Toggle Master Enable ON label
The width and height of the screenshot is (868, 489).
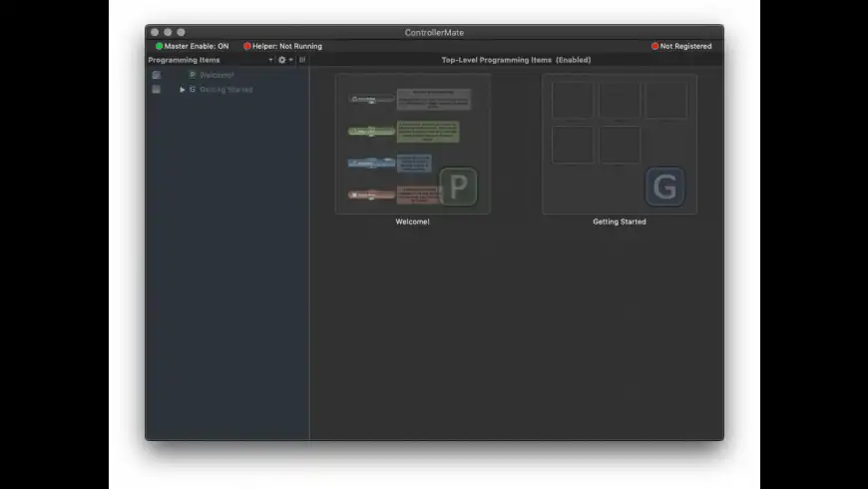coord(196,46)
